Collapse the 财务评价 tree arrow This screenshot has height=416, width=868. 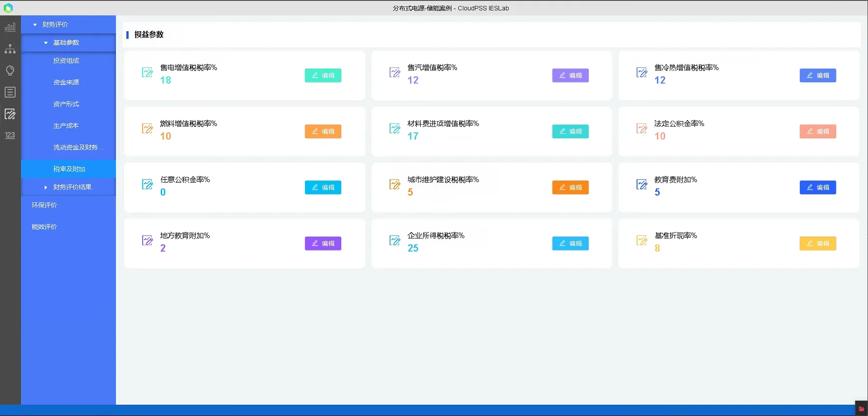pyautogui.click(x=35, y=24)
